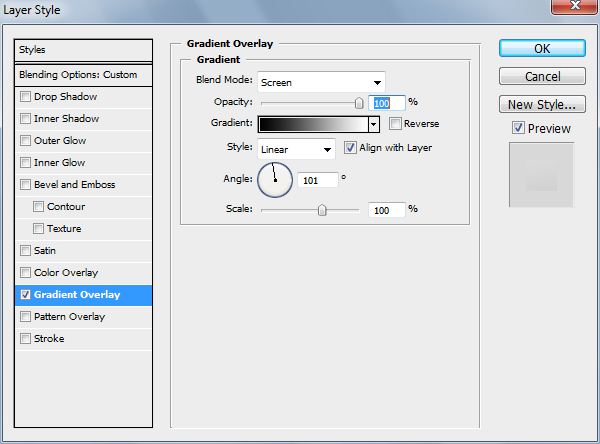Toggle Align with Layer checkbox
Image resolution: width=600 pixels, height=444 pixels.
click(350, 147)
